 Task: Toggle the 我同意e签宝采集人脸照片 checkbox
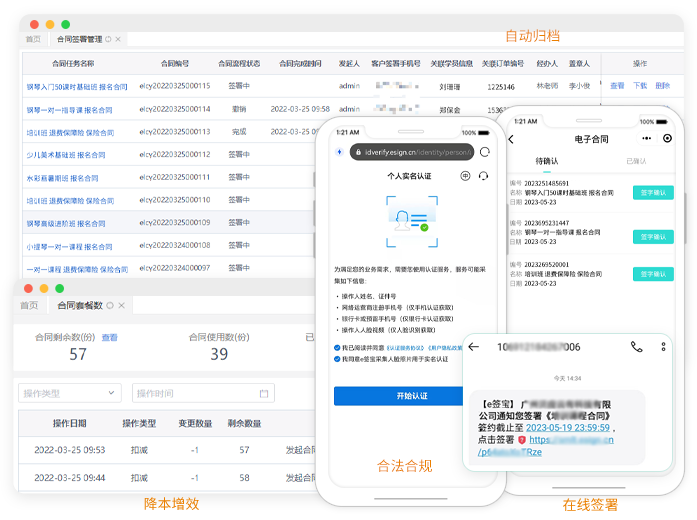337,358
